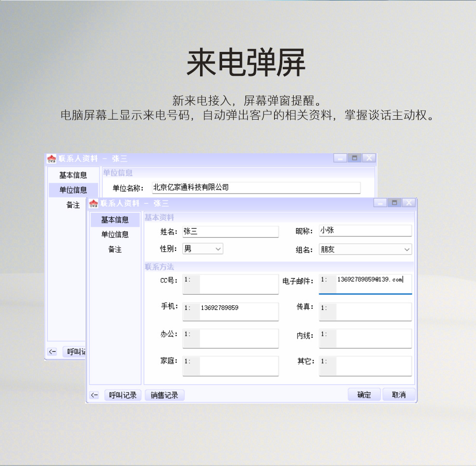
Task: Maximize the back 联系人资料 window
Action: click(354, 158)
